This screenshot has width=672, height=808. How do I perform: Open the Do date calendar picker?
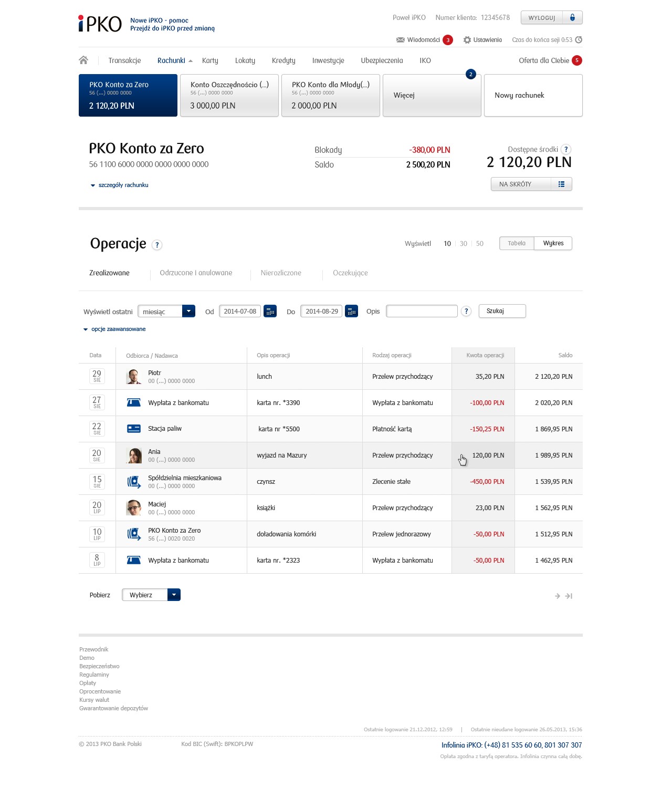point(352,312)
